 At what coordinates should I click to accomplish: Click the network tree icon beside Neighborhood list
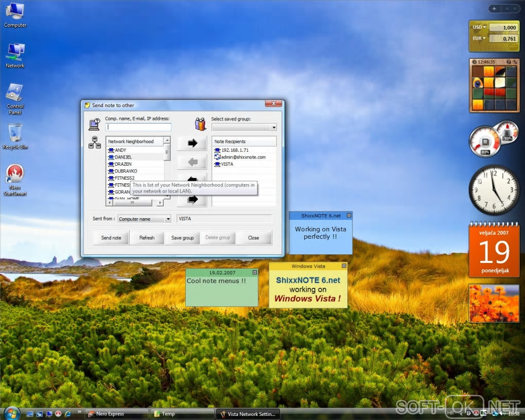[94, 143]
